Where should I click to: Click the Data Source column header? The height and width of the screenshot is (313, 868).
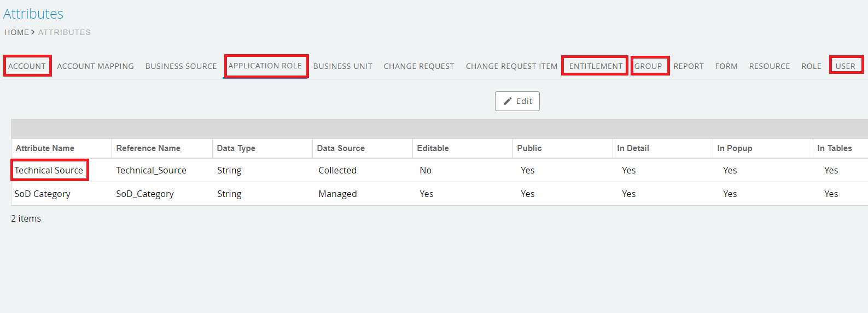[x=341, y=148]
